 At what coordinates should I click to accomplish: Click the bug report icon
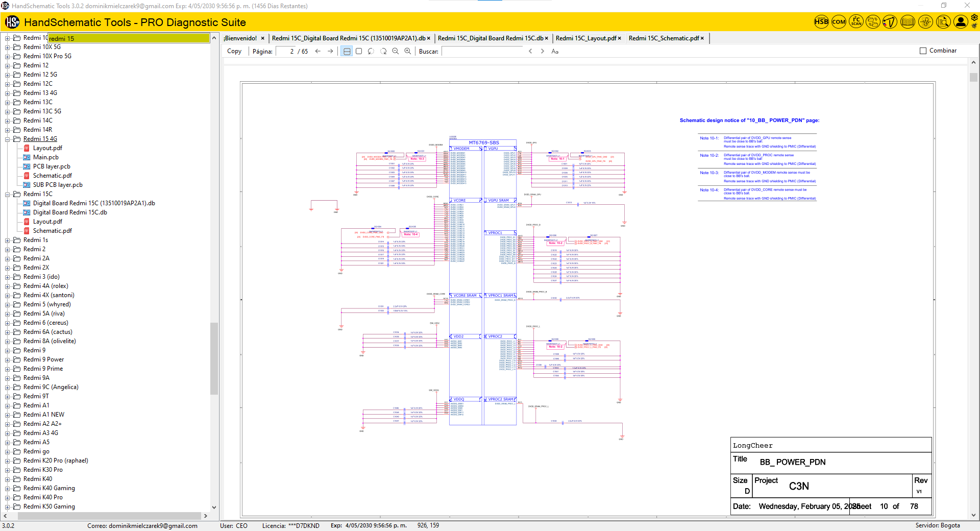974,26
